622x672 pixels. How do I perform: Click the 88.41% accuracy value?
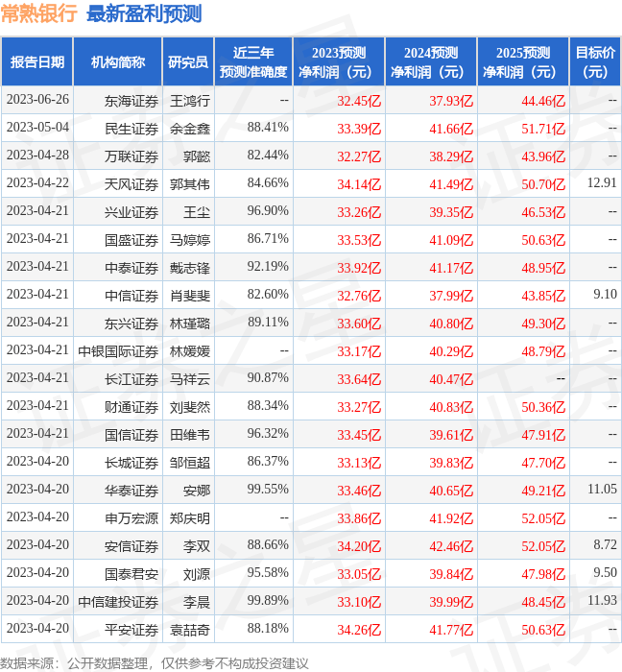(x=268, y=128)
